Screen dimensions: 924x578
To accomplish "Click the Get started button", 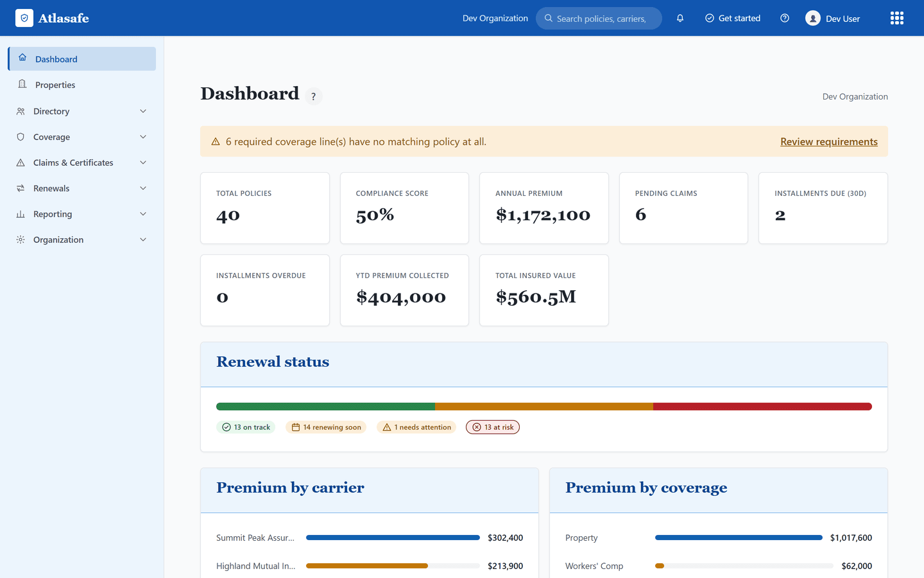I will click(x=733, y=18).
